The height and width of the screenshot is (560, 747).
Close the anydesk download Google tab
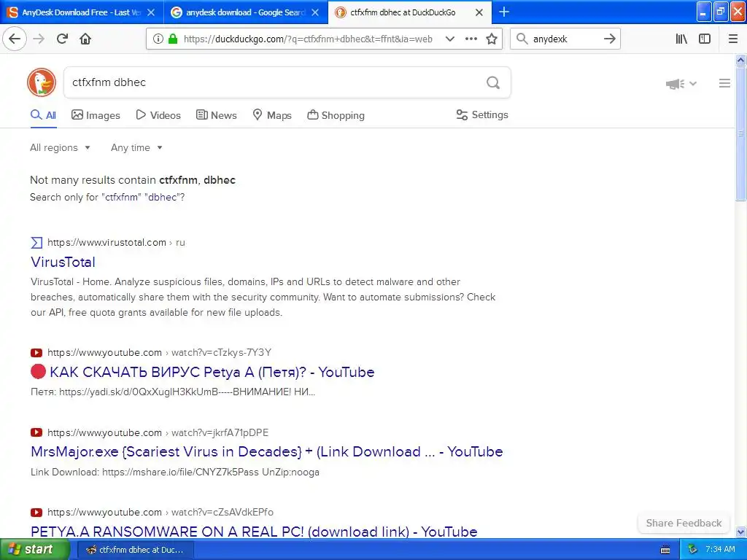[315, 12]
